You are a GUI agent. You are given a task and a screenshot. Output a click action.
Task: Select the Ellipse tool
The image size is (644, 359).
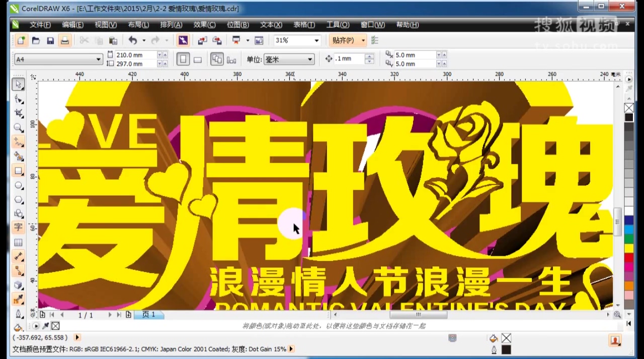(x=19, y=185)
